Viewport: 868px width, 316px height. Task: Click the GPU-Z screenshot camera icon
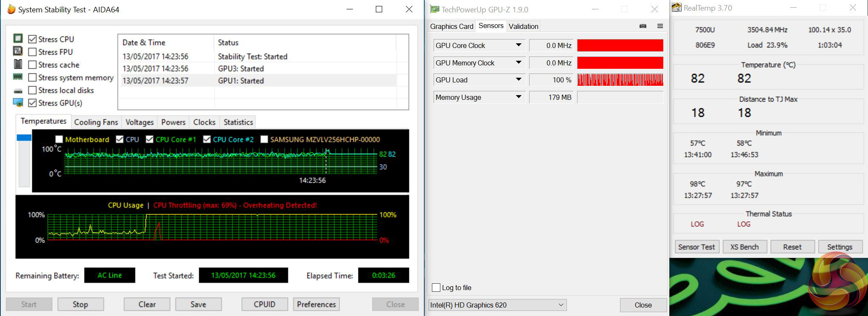(x=643, y=26)
